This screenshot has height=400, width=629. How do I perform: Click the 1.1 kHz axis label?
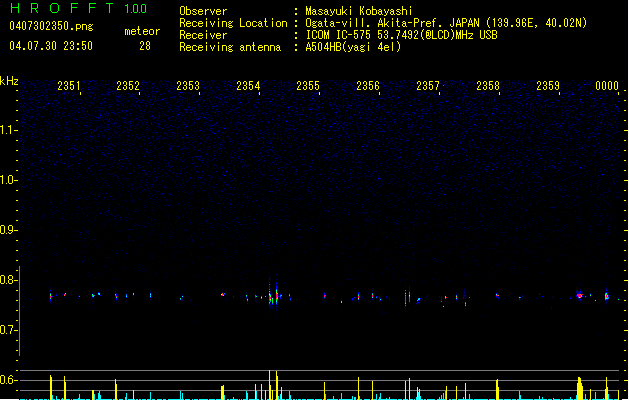point(8,130)
